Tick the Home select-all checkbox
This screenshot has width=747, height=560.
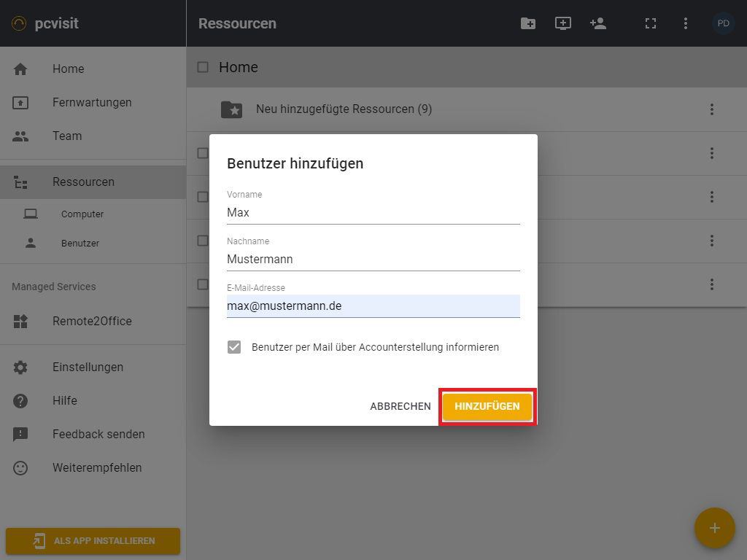coord(203,67)
